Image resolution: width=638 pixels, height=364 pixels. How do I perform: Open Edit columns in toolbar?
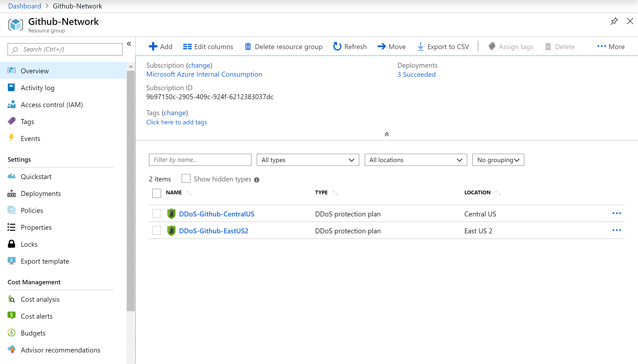208,47
